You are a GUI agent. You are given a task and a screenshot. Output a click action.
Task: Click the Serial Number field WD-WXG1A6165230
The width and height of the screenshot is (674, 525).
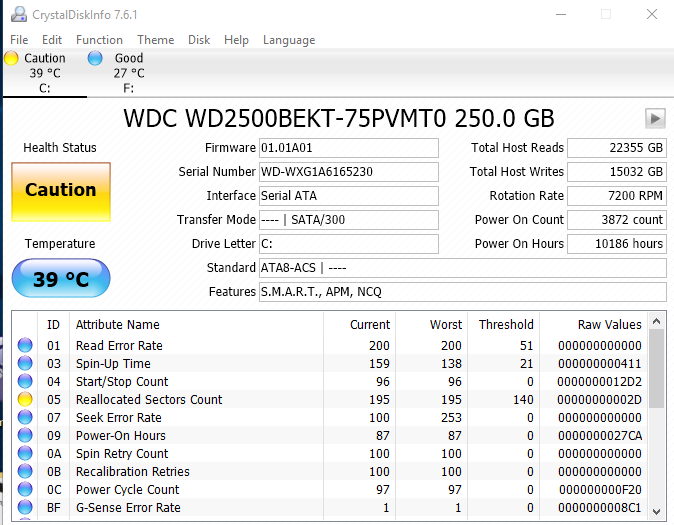[349, 172]
